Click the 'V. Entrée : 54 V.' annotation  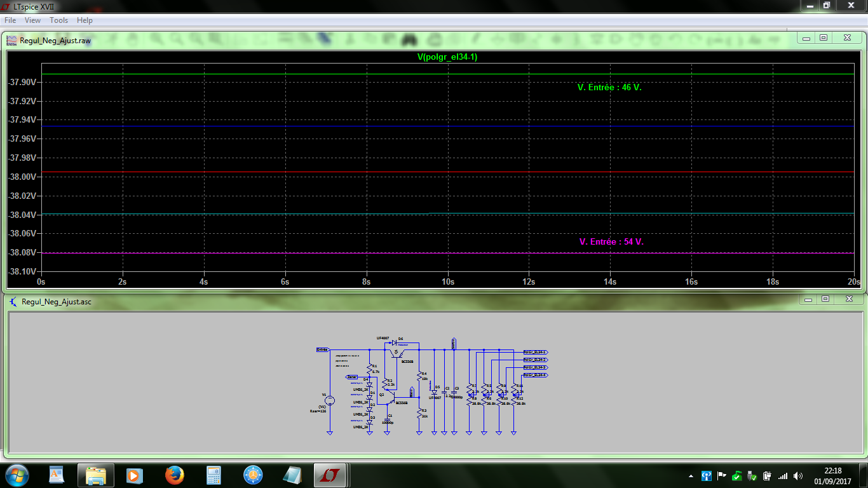coord(611,242)
